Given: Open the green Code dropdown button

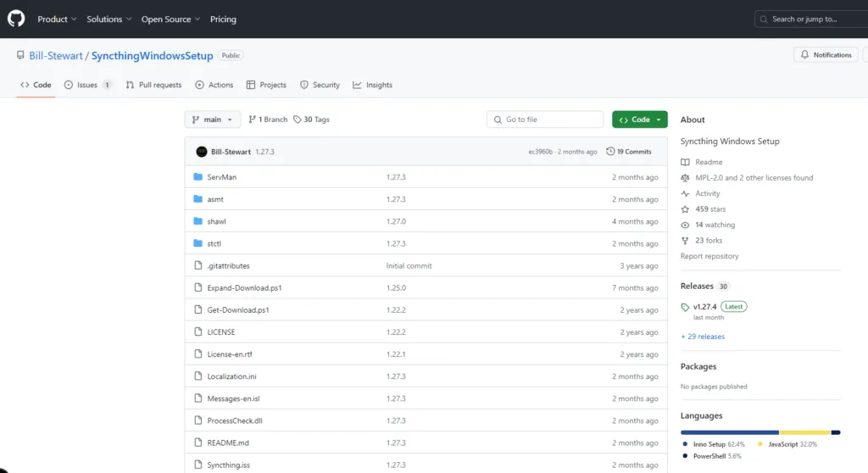Looking at the screenshot, I should (x=639, y=119).
